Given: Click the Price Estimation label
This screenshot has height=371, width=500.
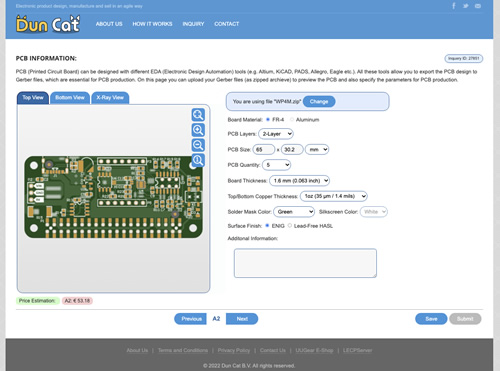Looking at the screenshot, I should (x=38, y=301).
